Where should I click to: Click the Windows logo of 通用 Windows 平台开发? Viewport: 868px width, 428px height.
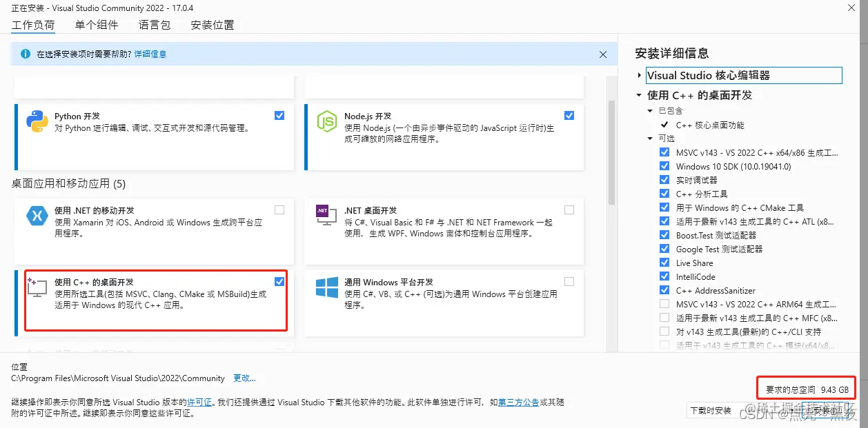tap(326, 287)
